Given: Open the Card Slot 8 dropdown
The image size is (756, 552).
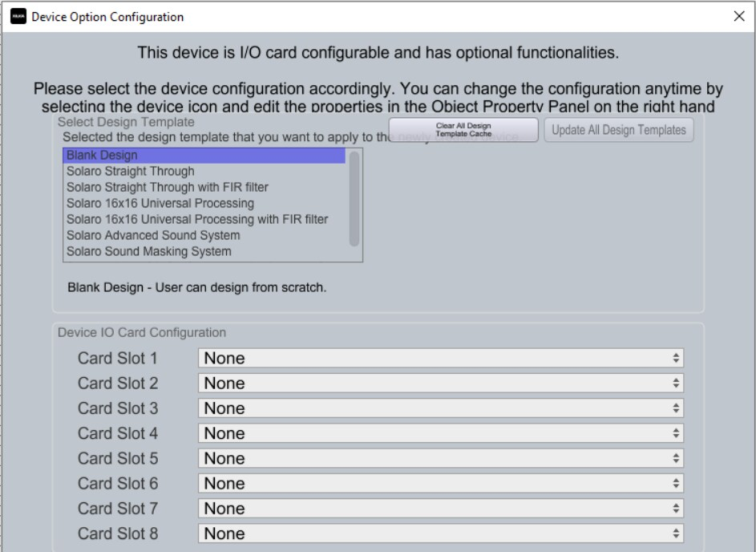Looking at the screenshot, I should tap(441, 534).
